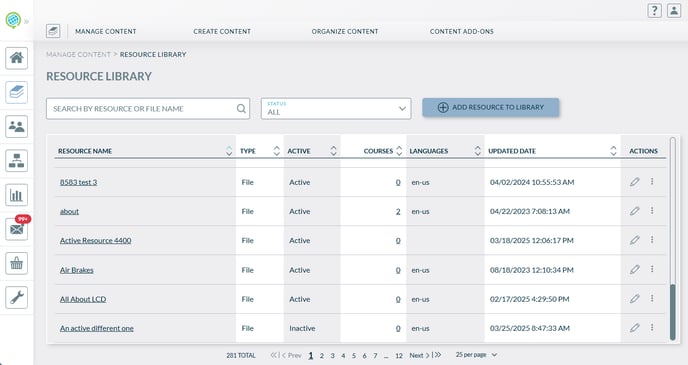Open the Organize Content menu

[345, 32]
